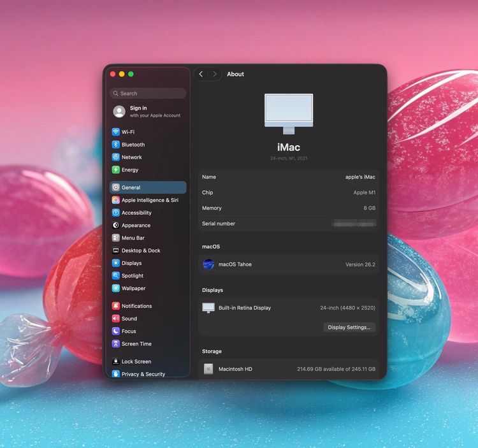Viewport: 478px width, 448px height.
Task: Click the Bluetooth icon in sidebar
Action: 115,145
